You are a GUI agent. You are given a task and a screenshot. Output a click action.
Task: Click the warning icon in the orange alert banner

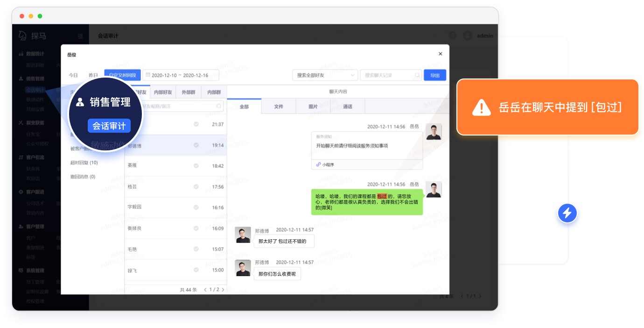pos(482,107)
